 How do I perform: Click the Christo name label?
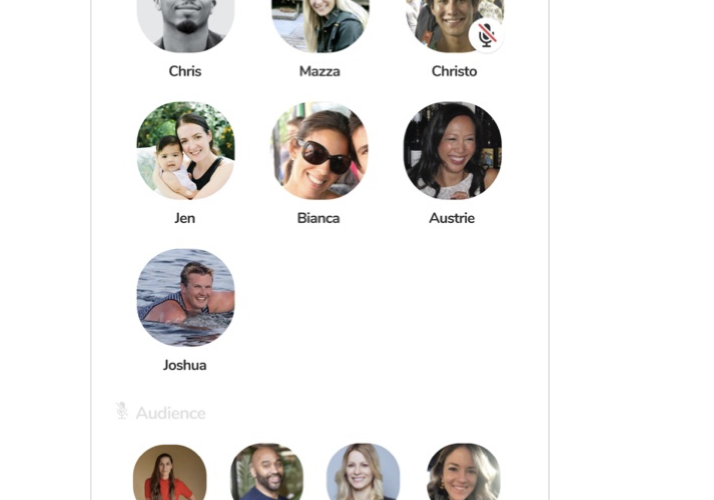pyautogui.click(x=454, y=71)
